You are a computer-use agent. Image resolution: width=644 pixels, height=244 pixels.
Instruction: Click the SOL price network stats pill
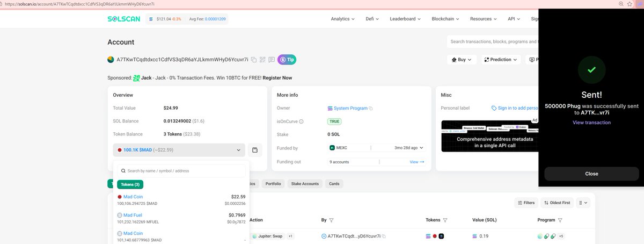(x=187, y=19)
